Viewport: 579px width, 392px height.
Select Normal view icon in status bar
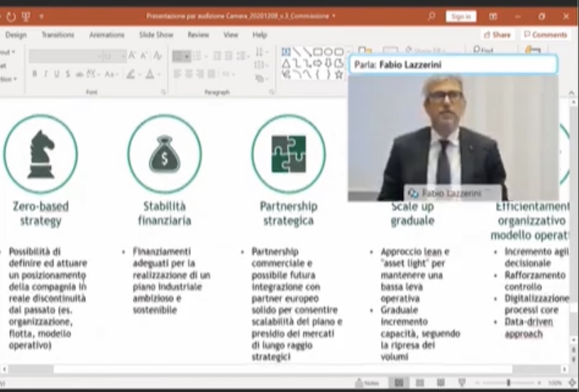[x=399, y=383]
